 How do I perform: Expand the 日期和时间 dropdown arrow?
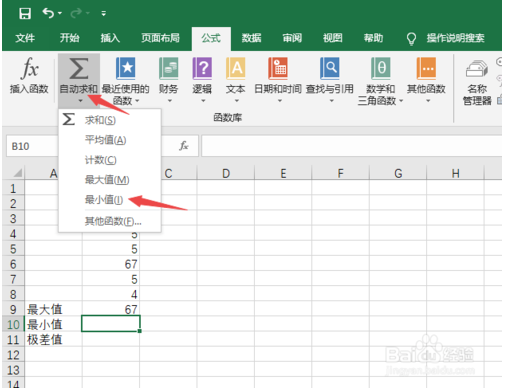click(280, 101)
